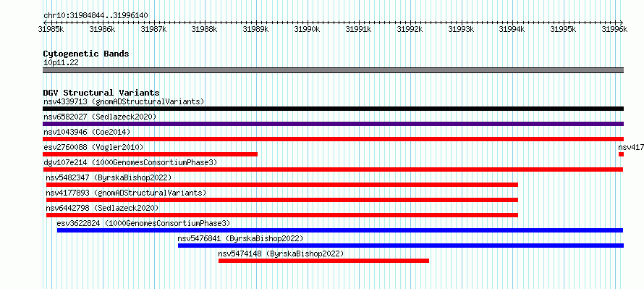644x289 pixels.
Task: Click the red nsv1043946 variant bar
Action: tap(333, 139)
